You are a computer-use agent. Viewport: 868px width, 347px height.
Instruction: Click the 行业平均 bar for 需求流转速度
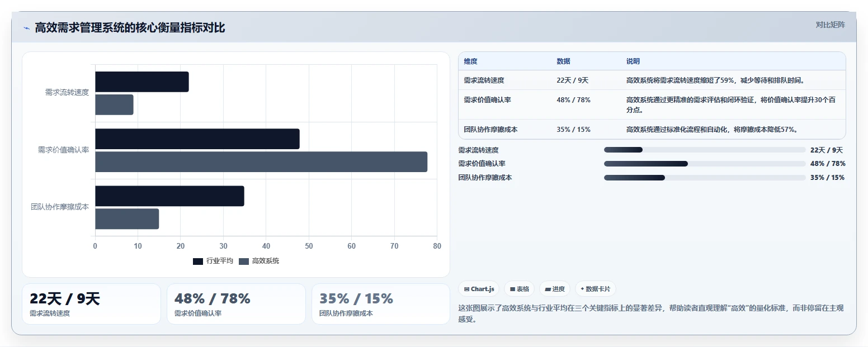click(x=142, y=82)
